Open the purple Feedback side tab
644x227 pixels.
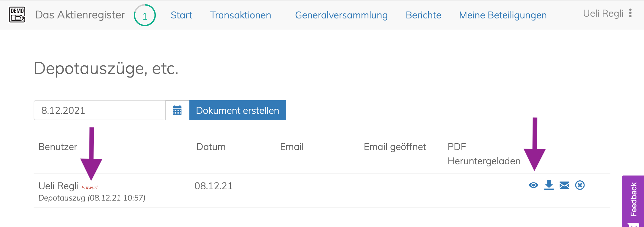coord(633,201)
